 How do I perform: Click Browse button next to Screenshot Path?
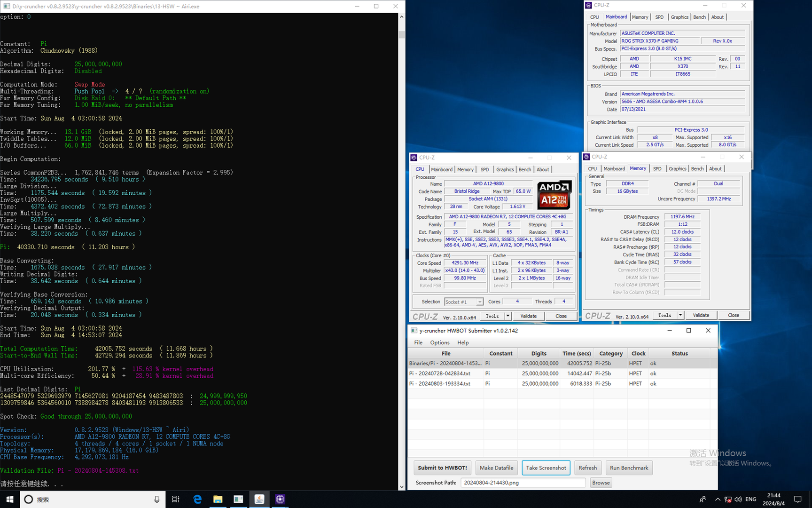(601, 483)
